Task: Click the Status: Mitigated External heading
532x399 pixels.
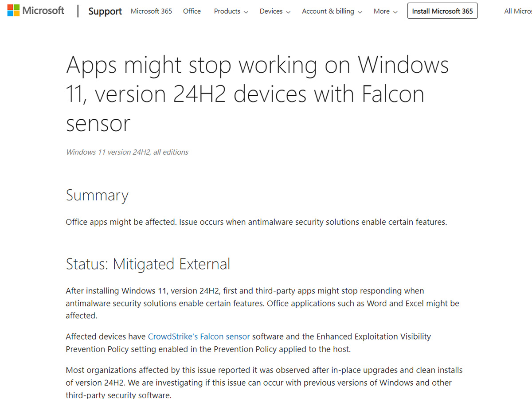Action: tap(148, 264)
